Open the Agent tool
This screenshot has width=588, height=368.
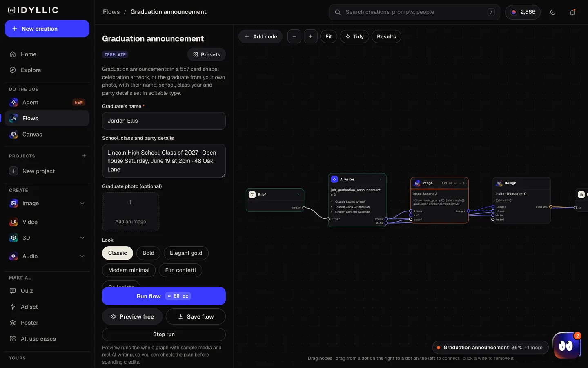[47, 102]
